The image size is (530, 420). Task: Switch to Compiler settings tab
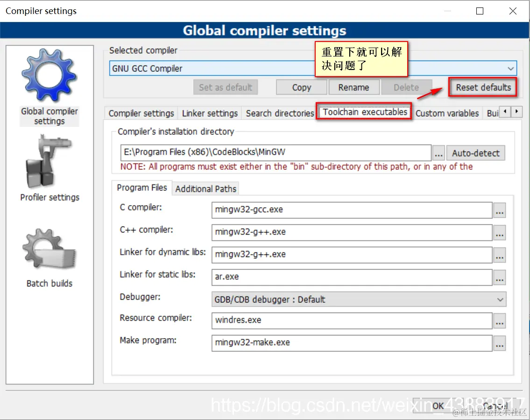[x=141, y=113]
